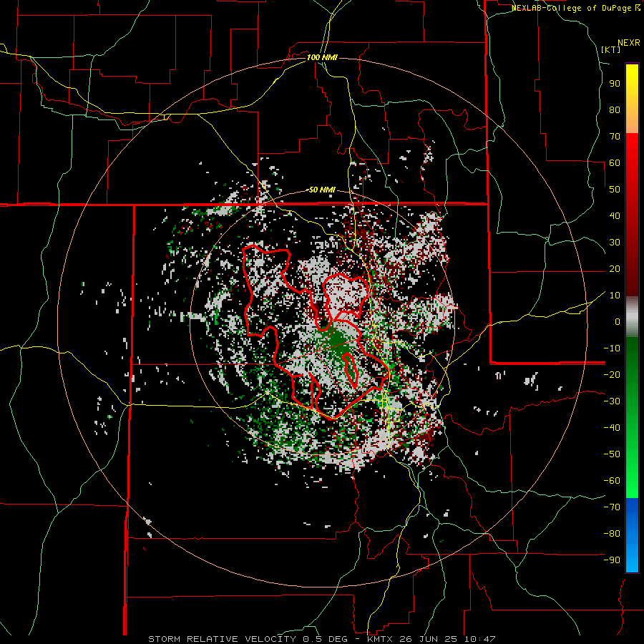
Task: Choose the -80 knot legend label
Action: tap(612, 534)
